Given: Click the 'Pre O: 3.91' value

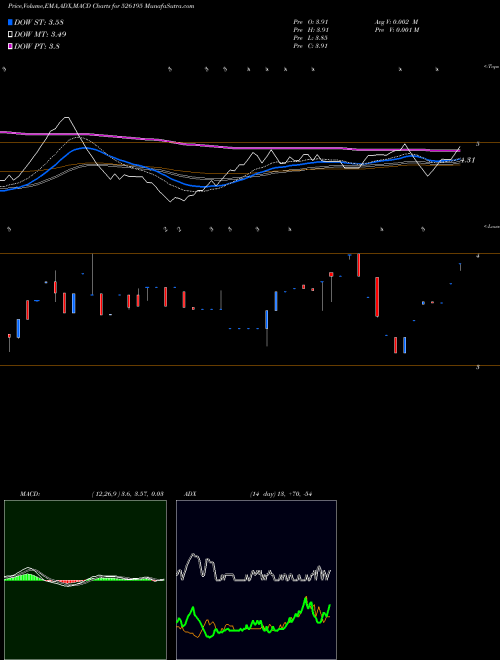Looking at the screenshot, I should pyautogui.click(x=311, y=22).
